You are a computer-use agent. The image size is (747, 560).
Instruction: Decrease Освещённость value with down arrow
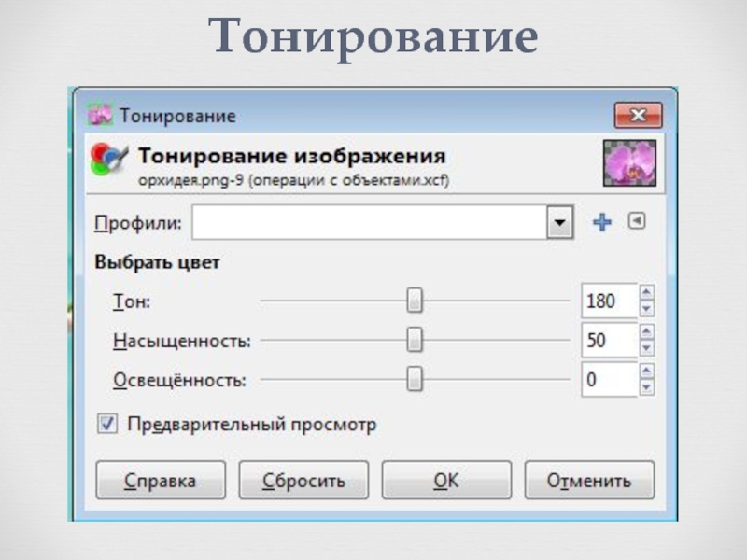click(x=647, y=388)
